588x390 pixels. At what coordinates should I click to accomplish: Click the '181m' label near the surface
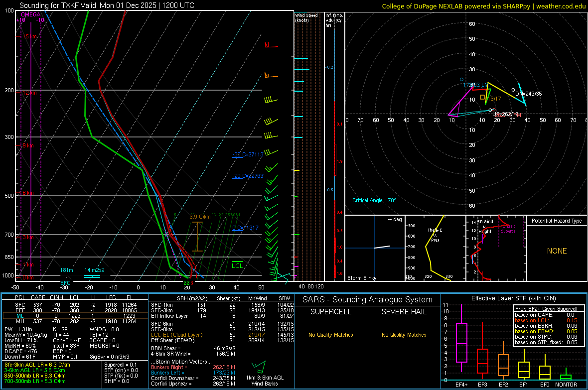[x=66, y=270]
